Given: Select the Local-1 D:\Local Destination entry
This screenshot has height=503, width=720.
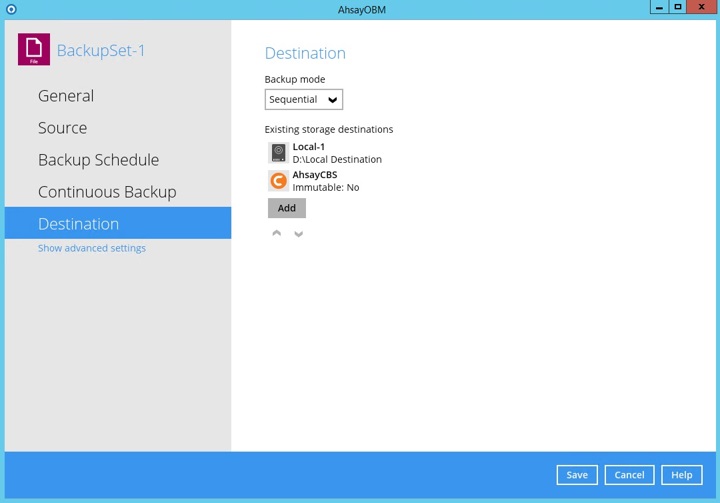Looking at the screenshot, I should click(x=336, y=153).
